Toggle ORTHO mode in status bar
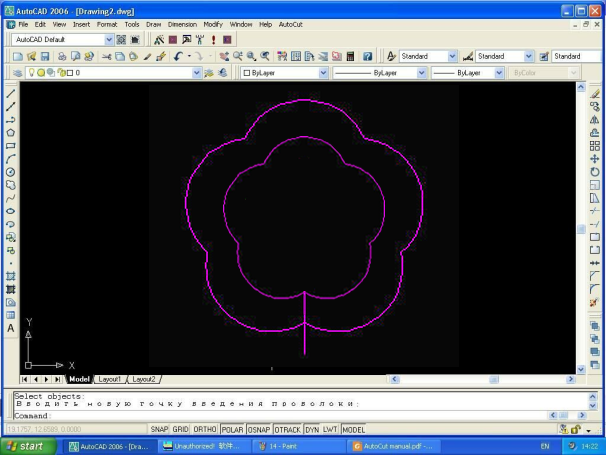The image size is (606, 455). tap(205, 429)
